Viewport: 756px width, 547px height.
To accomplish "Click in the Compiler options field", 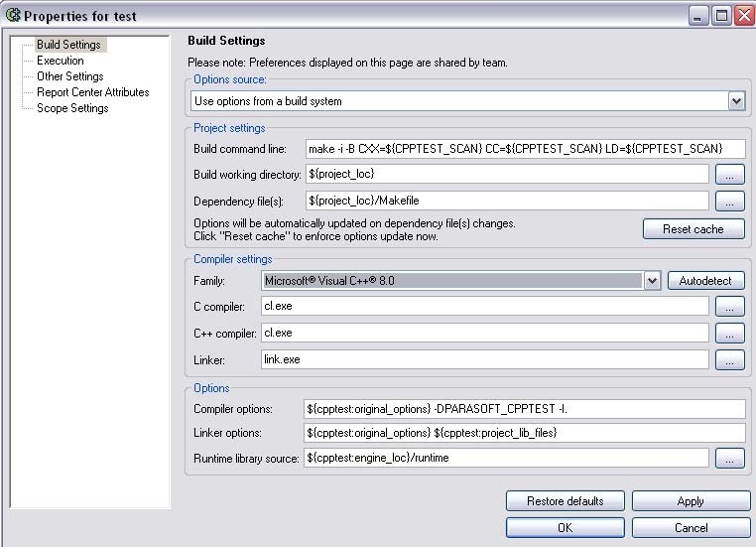I will coord(524,409).
